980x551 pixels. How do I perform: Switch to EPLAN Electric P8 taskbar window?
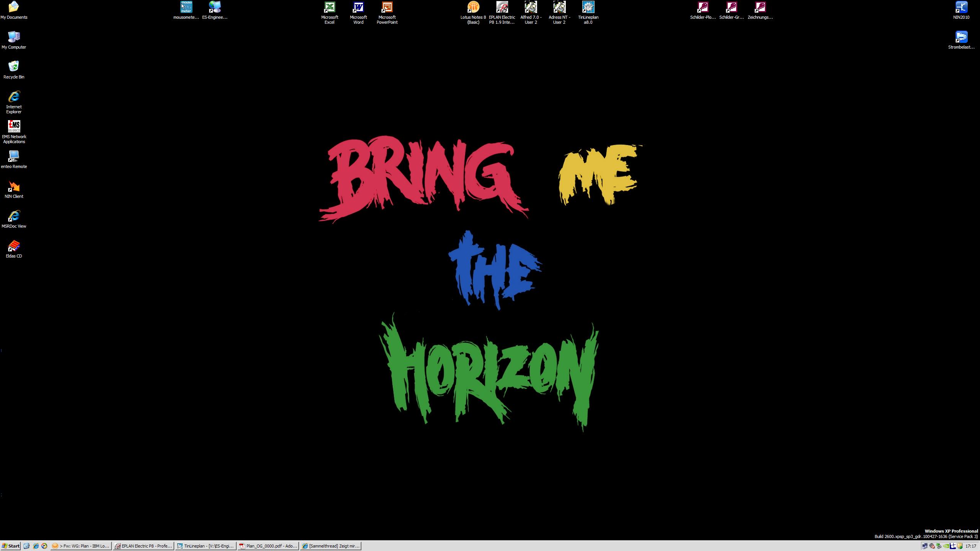pyautogui.click(x=144, y=546)
